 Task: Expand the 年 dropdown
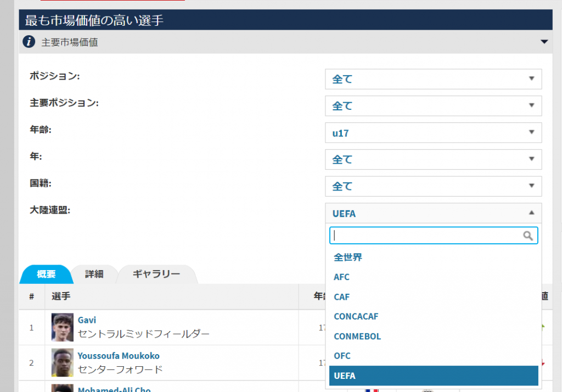coord(433,159)
